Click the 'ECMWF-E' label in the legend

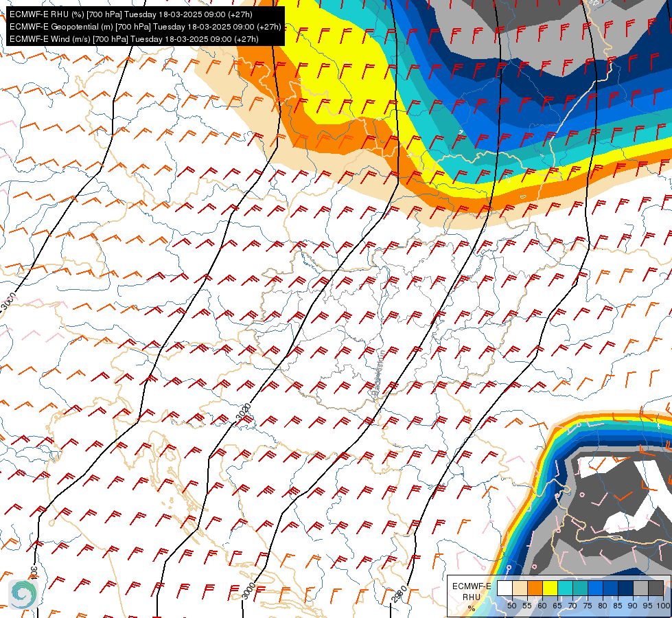(x=472, y=586)
